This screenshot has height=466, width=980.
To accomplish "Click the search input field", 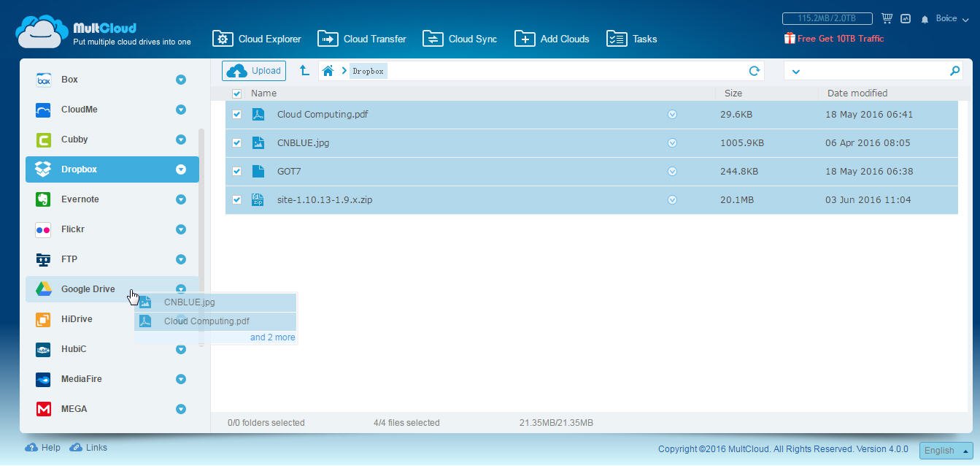I will point(874,71).
